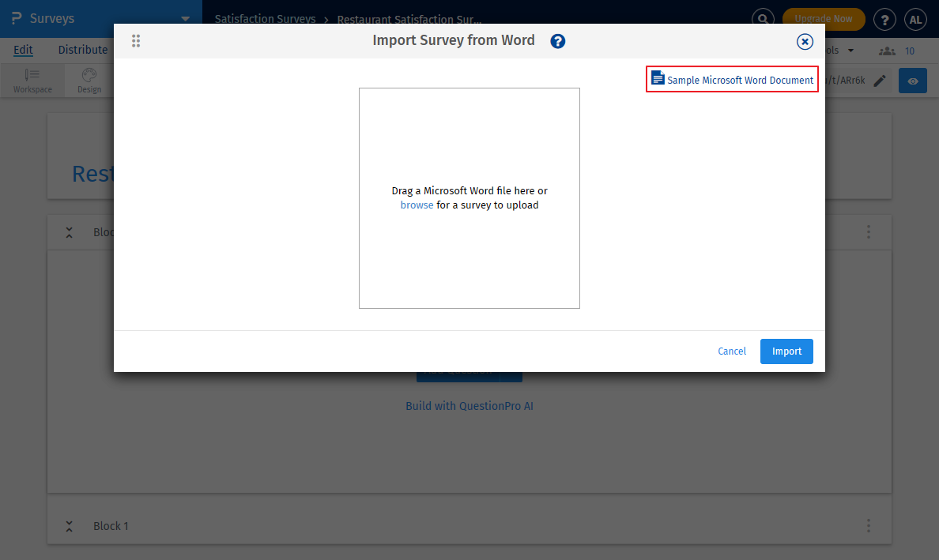The height and width of the screenshot is (560, 939).
Task: Open Block 1 options three-dot menu
Action: click(x=868, y=525)
